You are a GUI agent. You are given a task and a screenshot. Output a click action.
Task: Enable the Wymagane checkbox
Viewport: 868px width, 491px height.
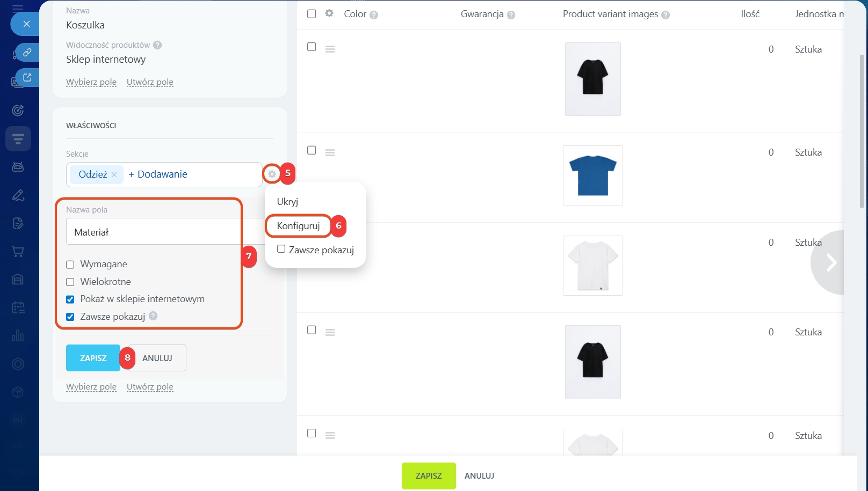[x=70, y=265]
